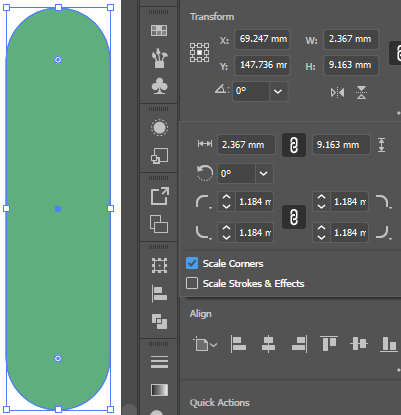Step the top-right corner radius value
Viewport: 401px width, 415px height.
click(x=321, y=202)
